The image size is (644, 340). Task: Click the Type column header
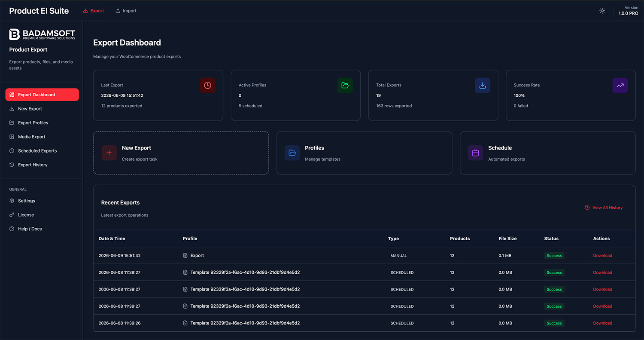click(x=393, y=239)
